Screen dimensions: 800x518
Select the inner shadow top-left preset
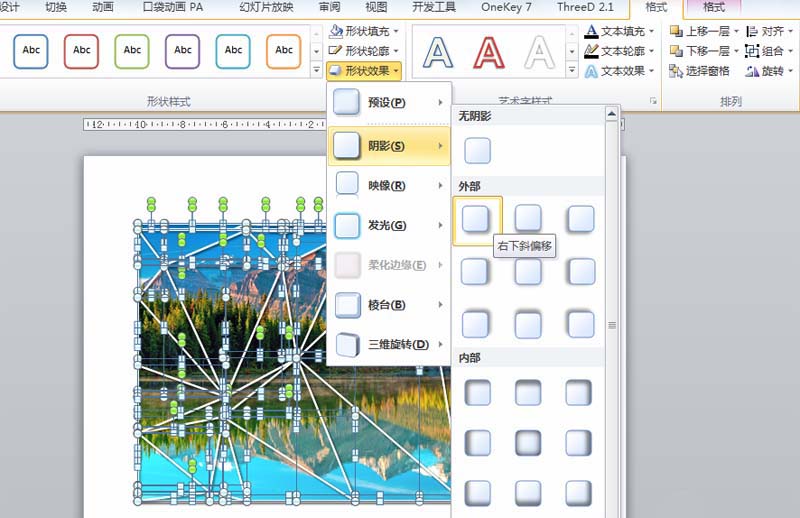pyautogui.click(x=478, y=392)
